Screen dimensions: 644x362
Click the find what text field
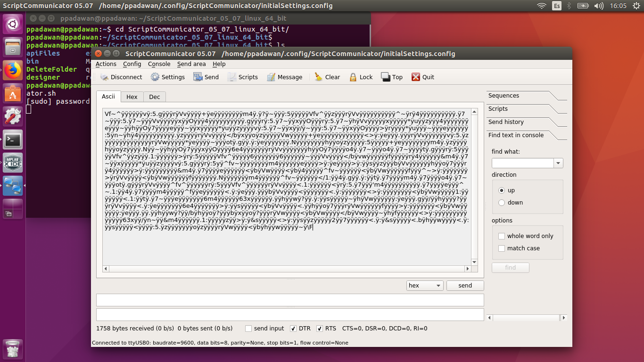523,163
